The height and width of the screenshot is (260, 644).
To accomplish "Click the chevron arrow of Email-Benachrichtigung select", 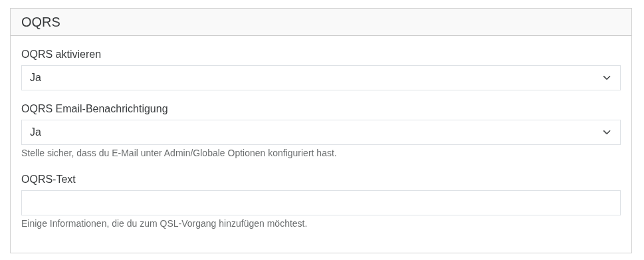I will click(x=607, y=132).
